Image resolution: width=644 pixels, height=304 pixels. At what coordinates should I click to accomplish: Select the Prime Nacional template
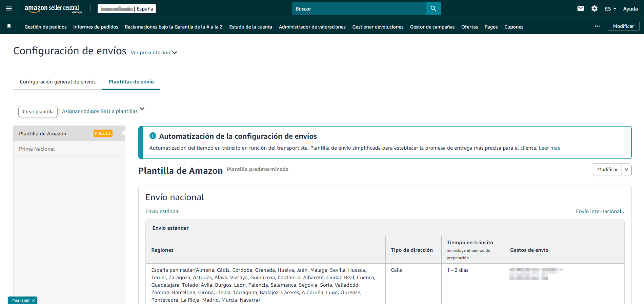37,149
